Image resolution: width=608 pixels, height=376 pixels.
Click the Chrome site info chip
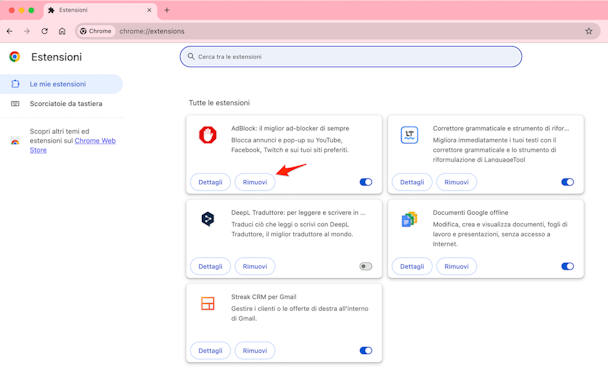point(96,31)
